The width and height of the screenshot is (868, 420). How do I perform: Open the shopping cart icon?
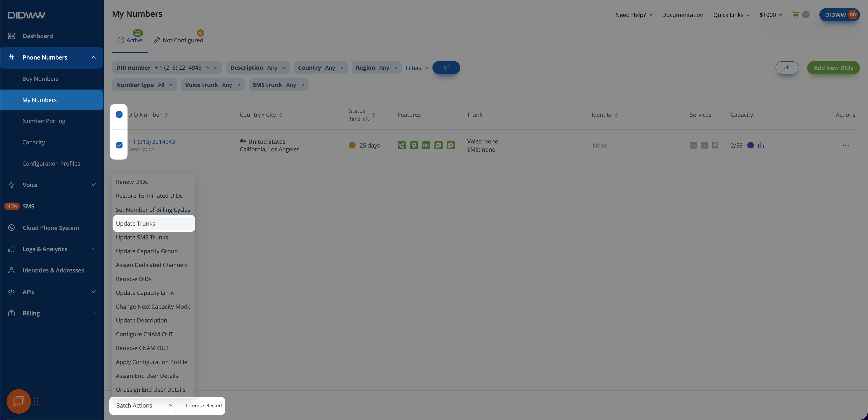(795, 15)
